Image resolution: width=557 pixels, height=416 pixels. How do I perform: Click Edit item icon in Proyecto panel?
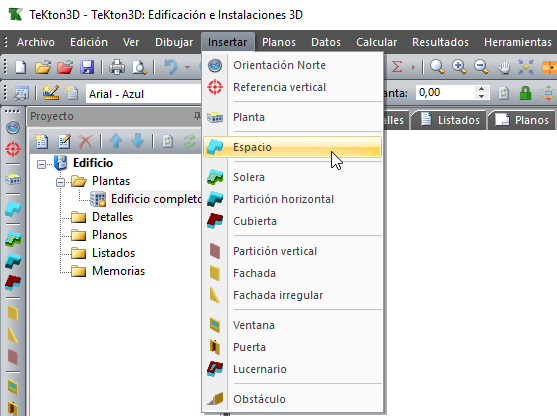[64, 141]
